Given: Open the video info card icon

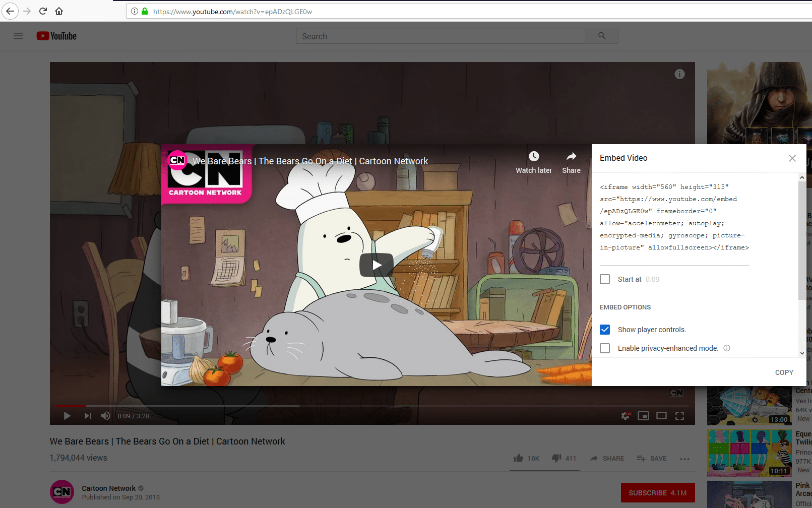Looking at the screenshot, I should 679,74.
